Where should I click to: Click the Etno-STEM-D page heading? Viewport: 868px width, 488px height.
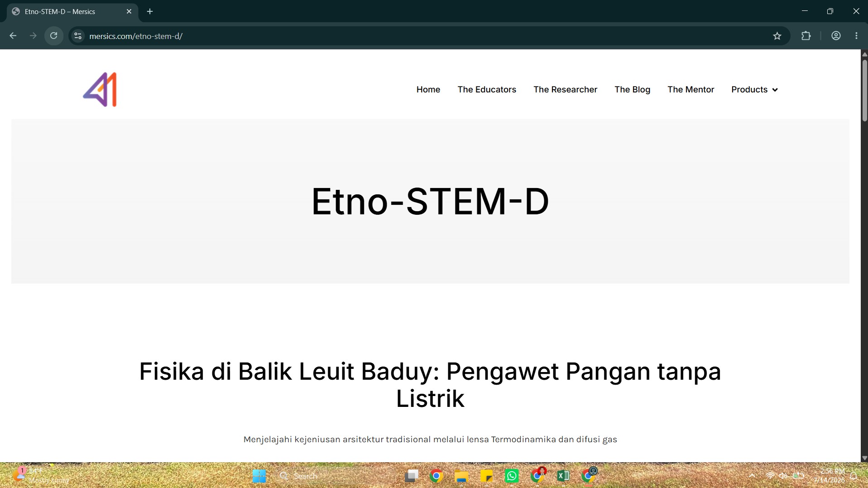coord(430,201)
